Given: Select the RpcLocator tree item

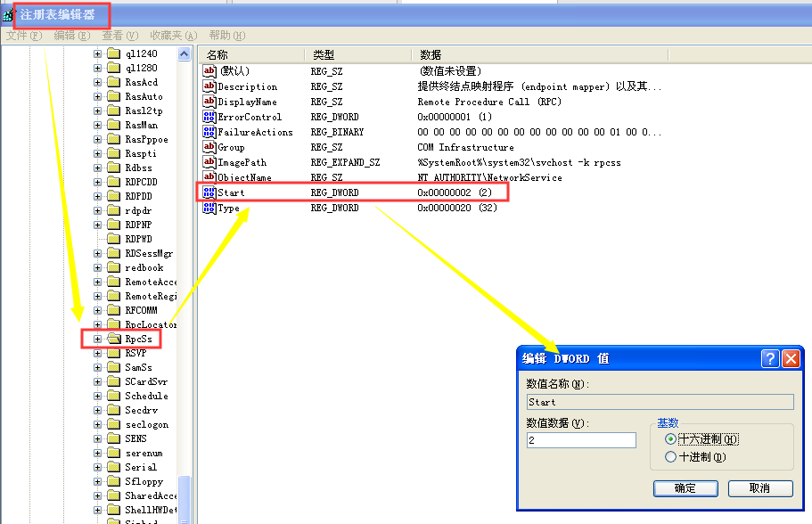Looking at the screenshot, I should pyautogui.click(x=151, y=324).
